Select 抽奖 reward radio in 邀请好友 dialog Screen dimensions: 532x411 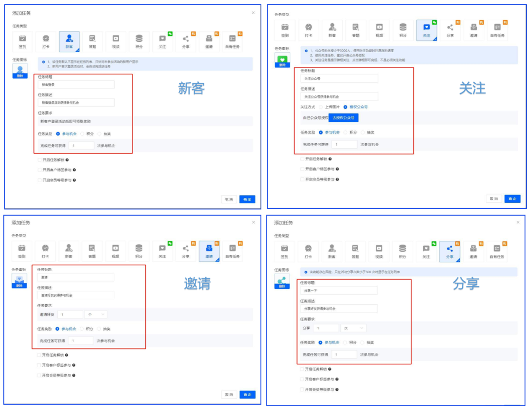tap(99, 329)
